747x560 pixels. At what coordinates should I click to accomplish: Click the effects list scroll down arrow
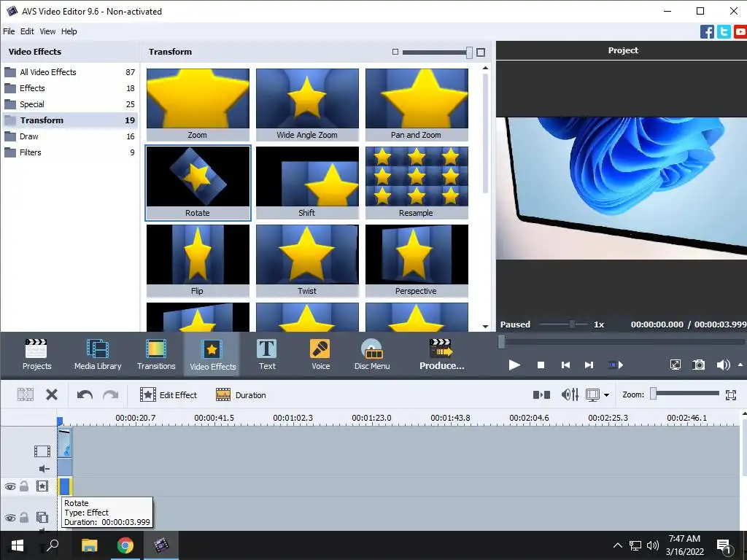pyautogui.click(x=485, y=327)
